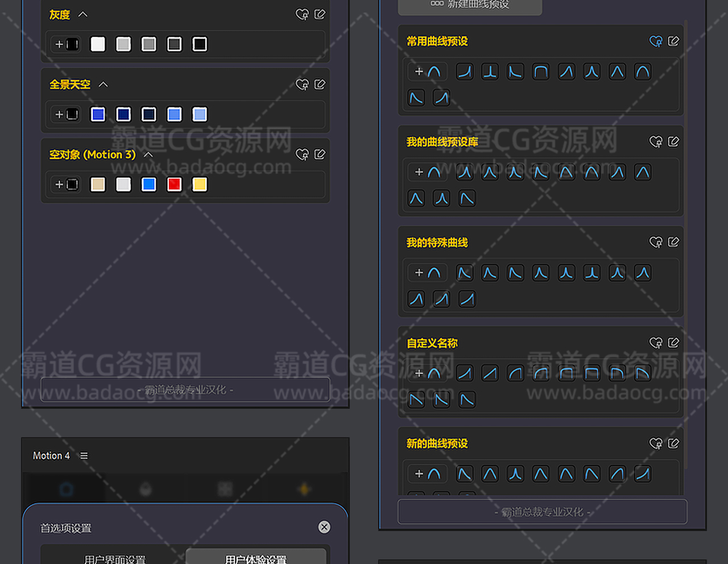Viewport: 728px width, 564px height.
Task: Click the 新建曲线预设 button
Action: (470, 6)
